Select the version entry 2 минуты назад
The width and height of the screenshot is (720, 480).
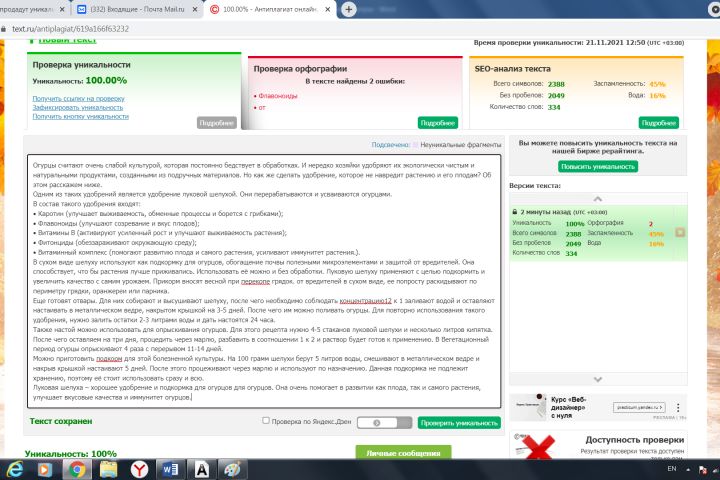pos(598,233)
